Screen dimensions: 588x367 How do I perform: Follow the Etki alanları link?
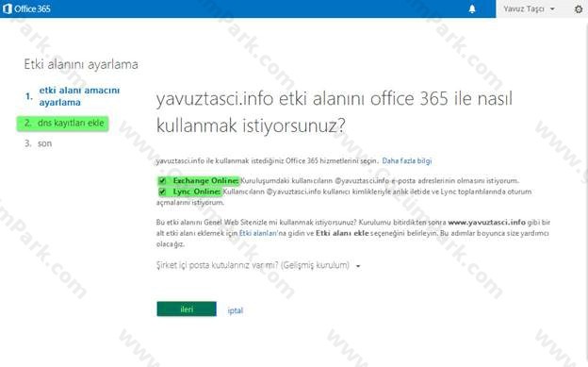pyautogui.click(x=258, y=233)
